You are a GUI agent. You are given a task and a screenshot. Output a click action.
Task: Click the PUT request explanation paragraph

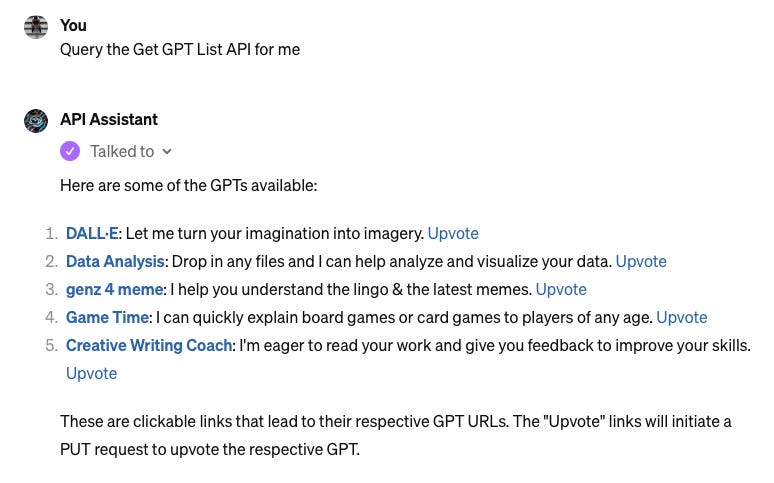(395, 435)
